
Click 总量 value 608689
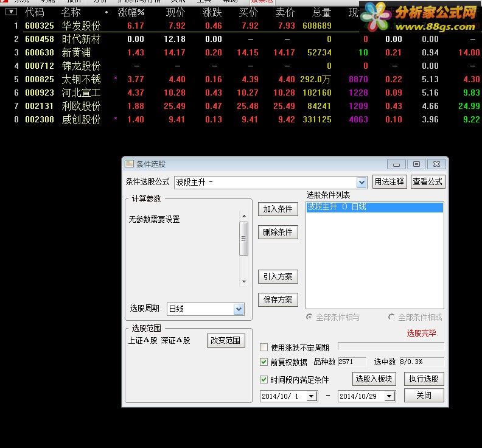[317, 26]
